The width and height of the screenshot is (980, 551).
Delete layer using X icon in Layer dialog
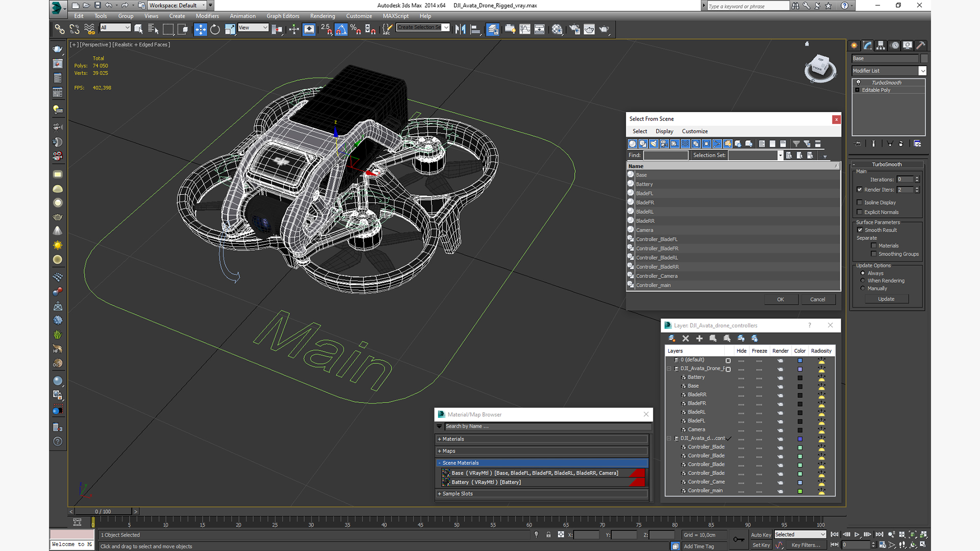pyautogui.click(x=685, y=338)
